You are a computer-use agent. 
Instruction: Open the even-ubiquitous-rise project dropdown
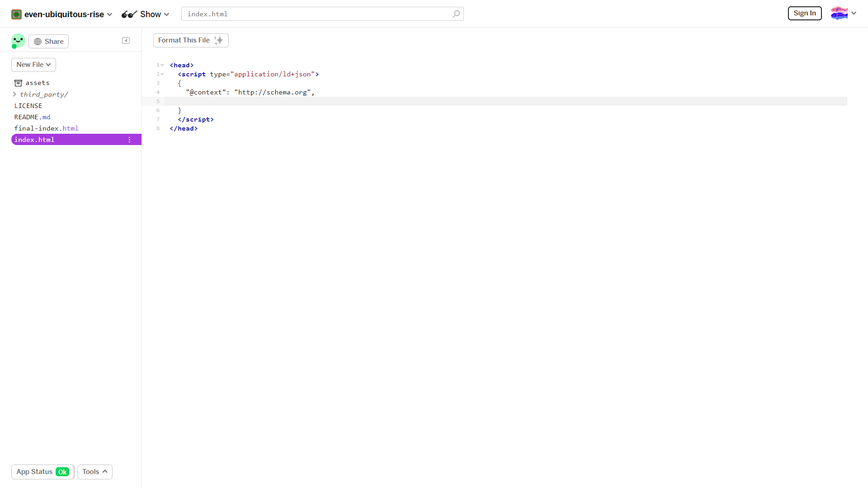click(109, 14)
